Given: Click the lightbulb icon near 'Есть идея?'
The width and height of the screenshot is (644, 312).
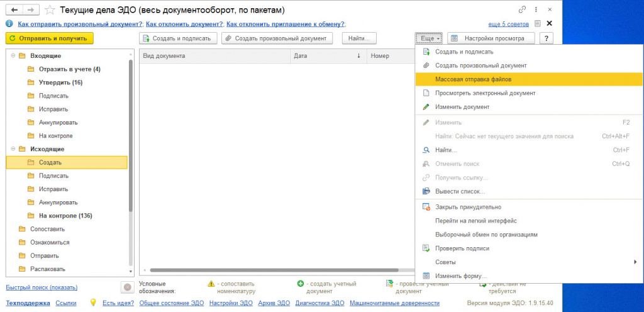Looking at the screenshot, I should coord(93,303).
